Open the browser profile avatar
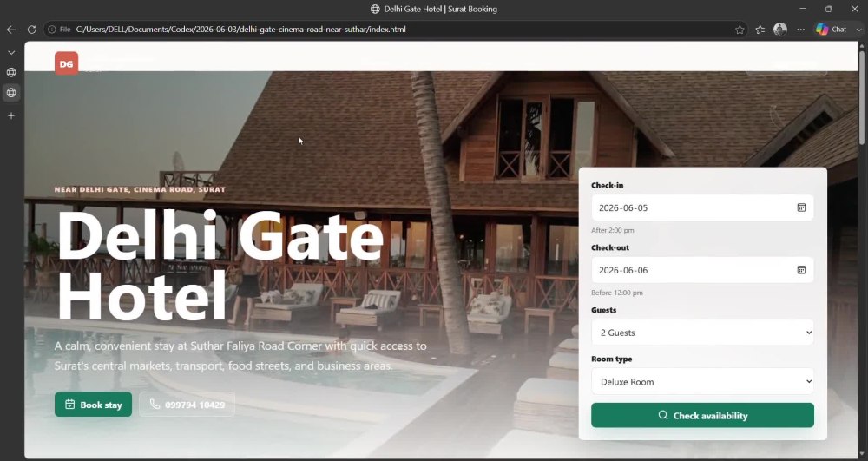This screenshot has width=868, height=461. (x=780, y=30)
